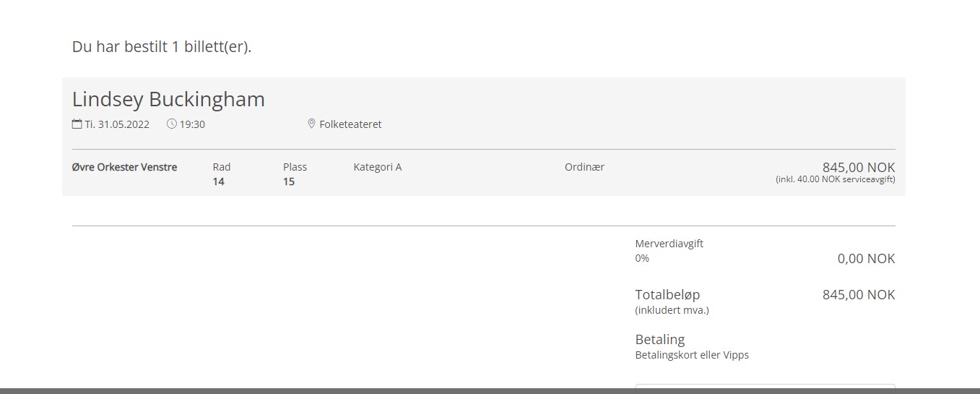Click the ticket price 845,00 NOK in event row
Screen dimensions: 980x394
tap(859, 167)
